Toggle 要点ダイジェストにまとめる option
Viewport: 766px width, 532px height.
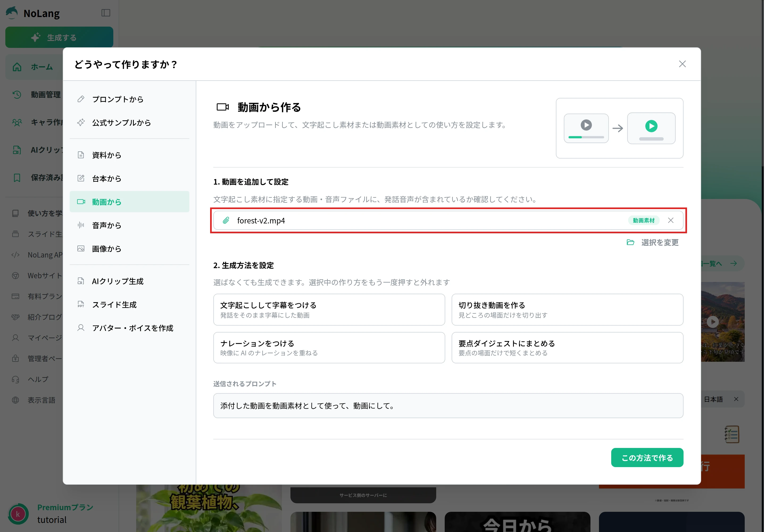click(567, 348)
